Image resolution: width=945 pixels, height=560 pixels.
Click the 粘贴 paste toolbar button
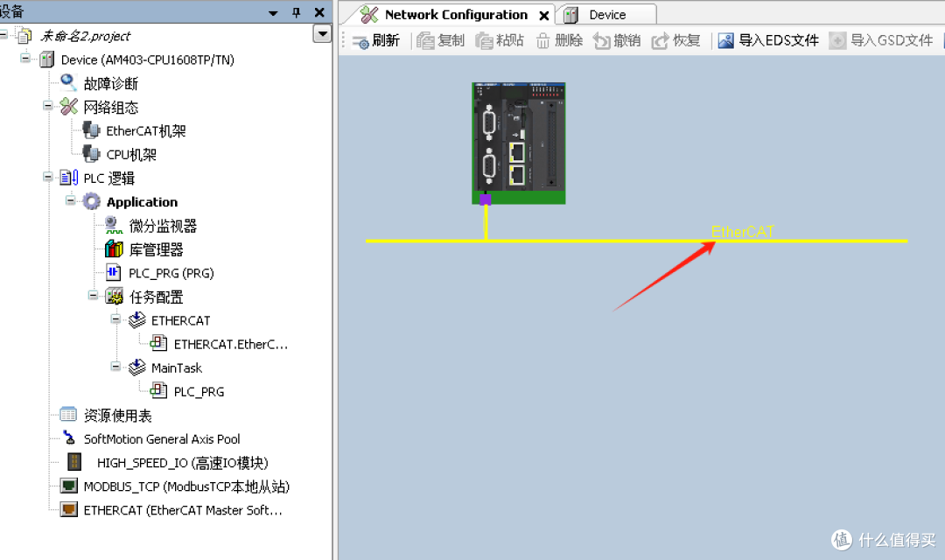pos(500,40)
